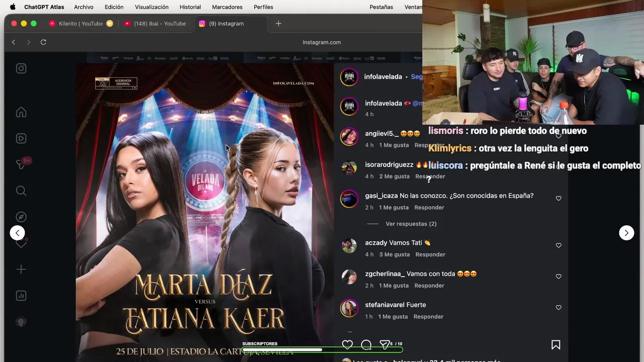The width and height of the screenshot is (644, 362).
Task: Switch to the Kilerito | YouTube tab
Action: point(80,24)
